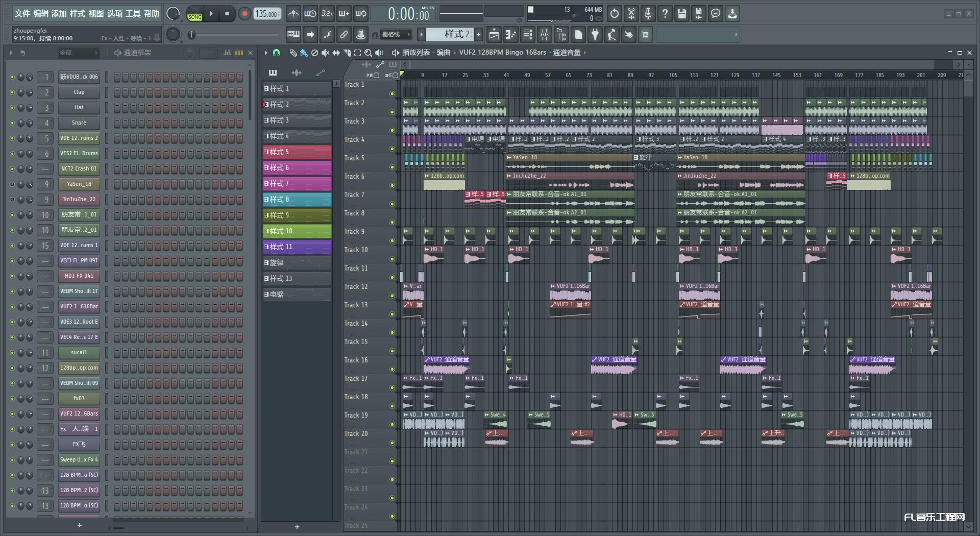Click the one-click recording microphone icon
The width and height of the screenshot is (980, 536).
tap(648, 14)
